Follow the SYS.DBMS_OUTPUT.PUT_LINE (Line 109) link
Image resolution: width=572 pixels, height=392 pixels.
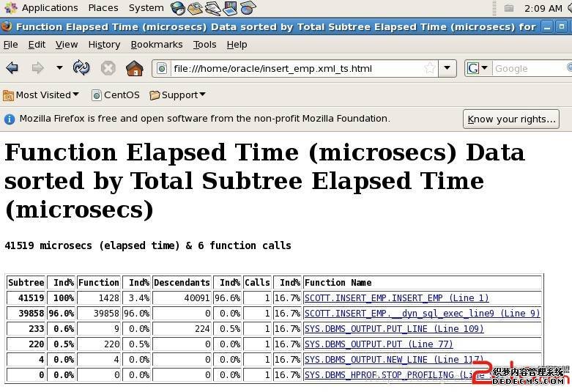click(x=393, y=329)
